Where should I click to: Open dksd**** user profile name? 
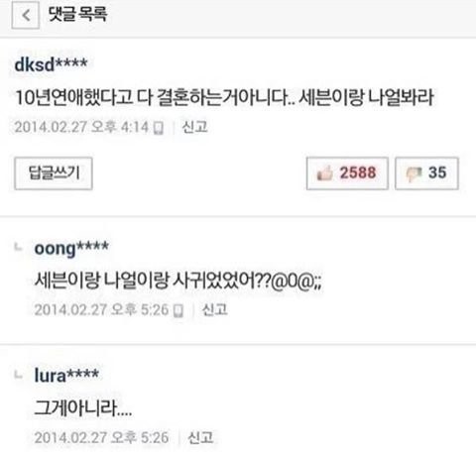click(x=51, y=64)
